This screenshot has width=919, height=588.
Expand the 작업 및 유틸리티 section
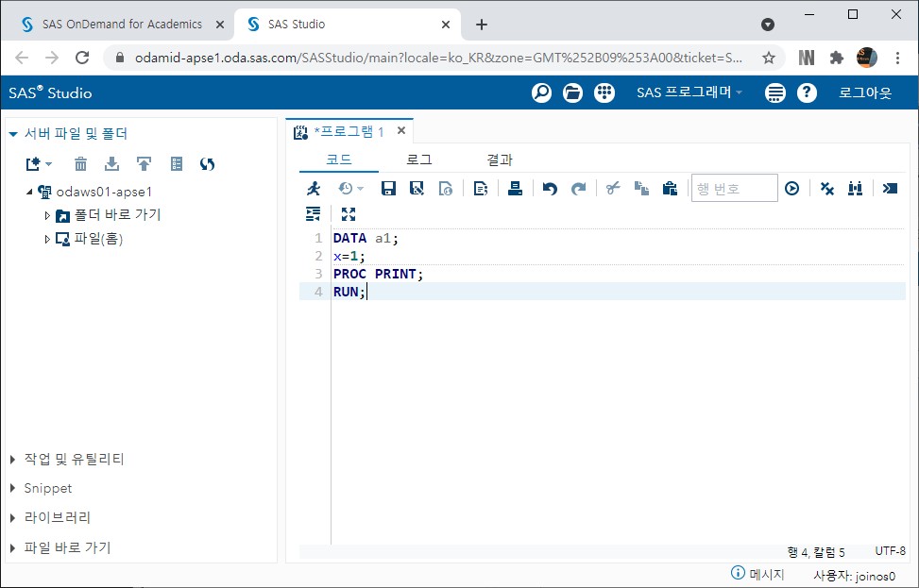pos(12,460)
